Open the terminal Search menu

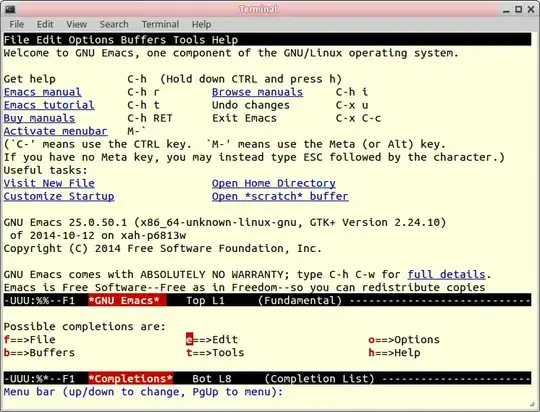tap(114, 24)
